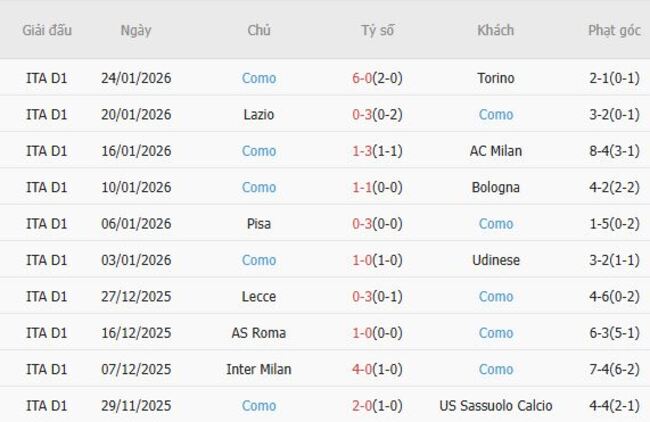
Task: Open Udinese team details
Action: 495,260
